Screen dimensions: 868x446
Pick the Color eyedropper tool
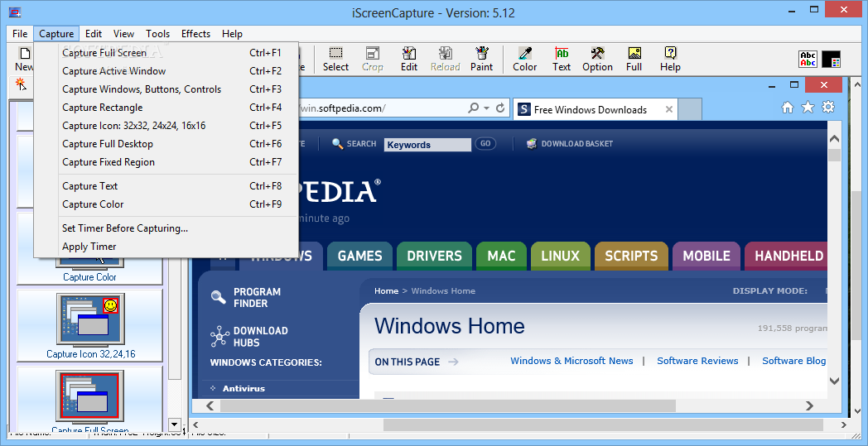[525, 60]
